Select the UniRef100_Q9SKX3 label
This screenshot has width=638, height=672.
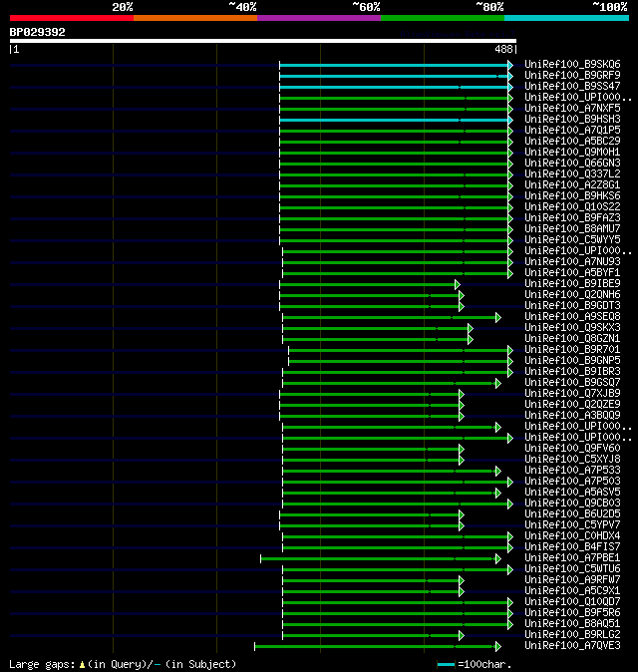(x=572, y=327)
